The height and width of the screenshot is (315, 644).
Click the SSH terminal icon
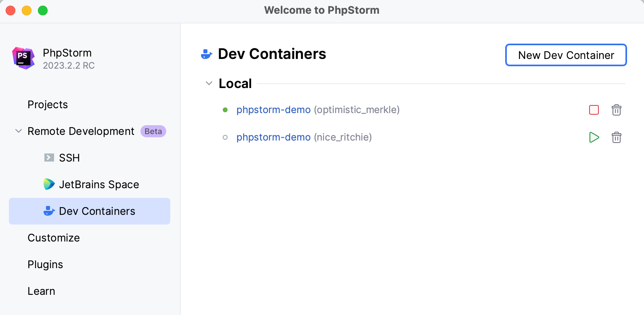49,157
